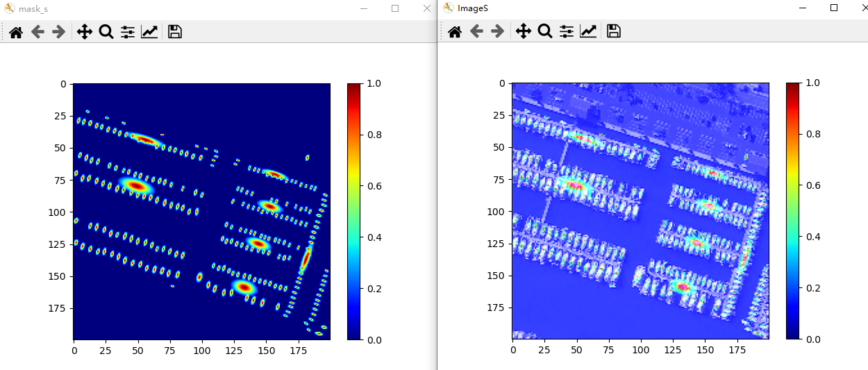868x370 pixels.
Task: Save the mask_s figure
Action: (175, 32)
